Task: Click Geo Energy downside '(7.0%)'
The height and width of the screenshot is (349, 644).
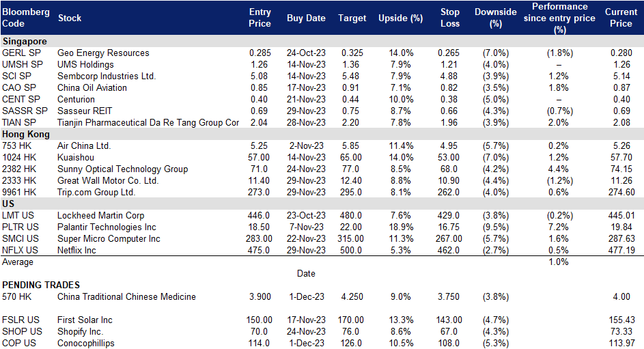Action: click(496, 53)
